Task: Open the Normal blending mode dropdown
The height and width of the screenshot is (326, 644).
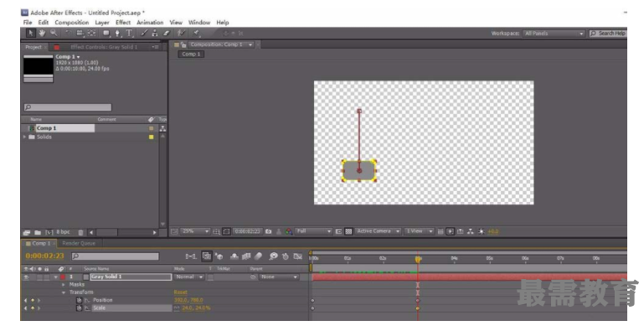Action: click(x=189, y=277)
